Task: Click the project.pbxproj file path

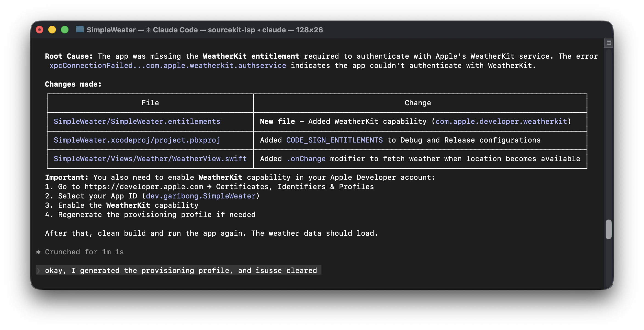Action: pyautogui.click(x=137, y=140)
